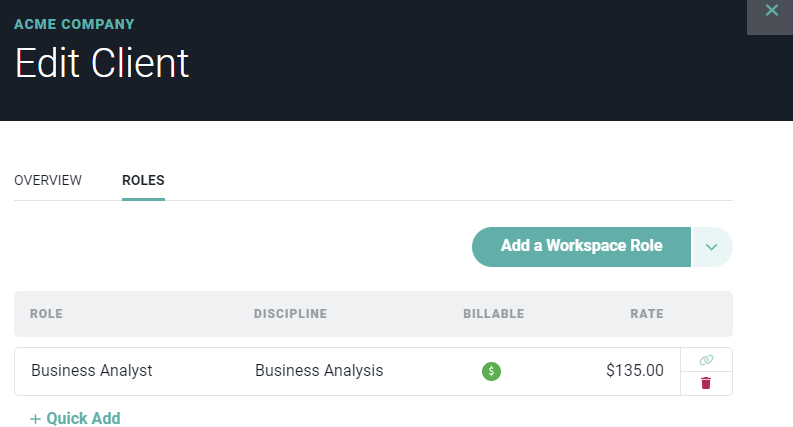The height and width of the screenshot is (427, 793).
Task: Click Add a Workspace Role button
Action: coord(581,247)
